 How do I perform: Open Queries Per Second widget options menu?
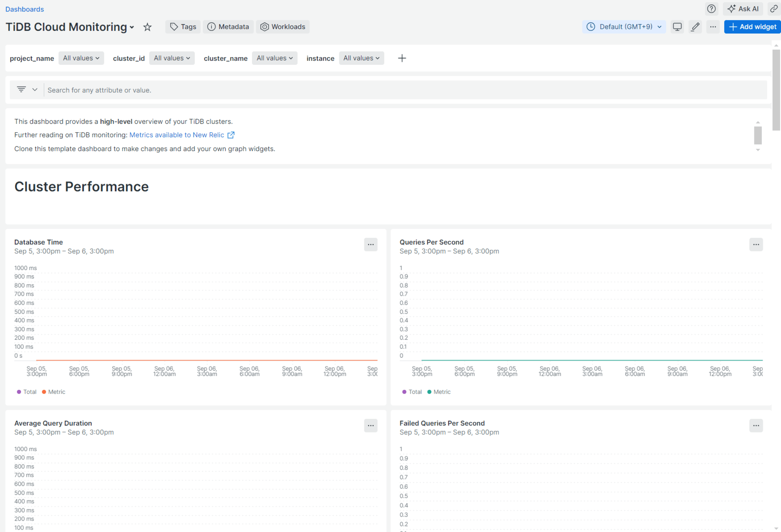click(x=756, y=245)
